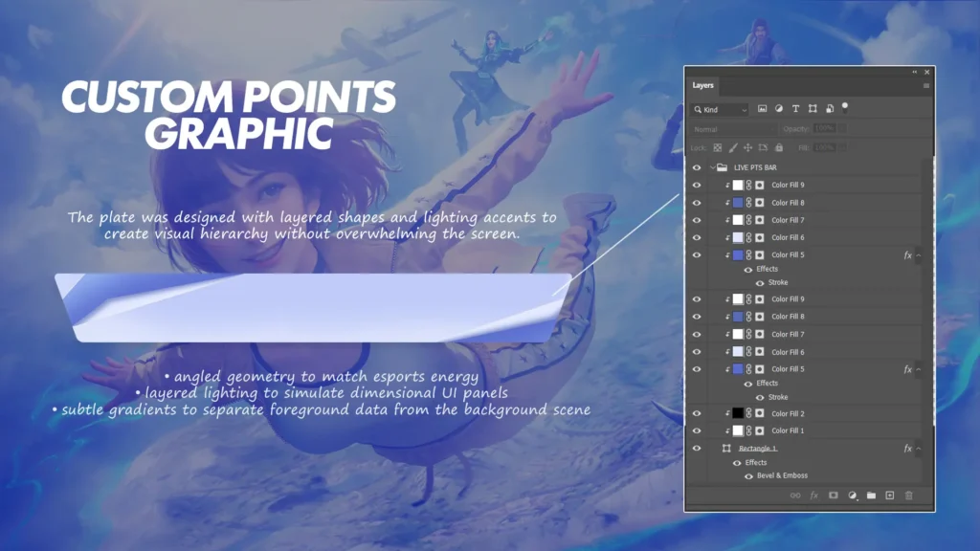Add a layer mask from the bottom bar
980x551 pixels.
(833, 496)
